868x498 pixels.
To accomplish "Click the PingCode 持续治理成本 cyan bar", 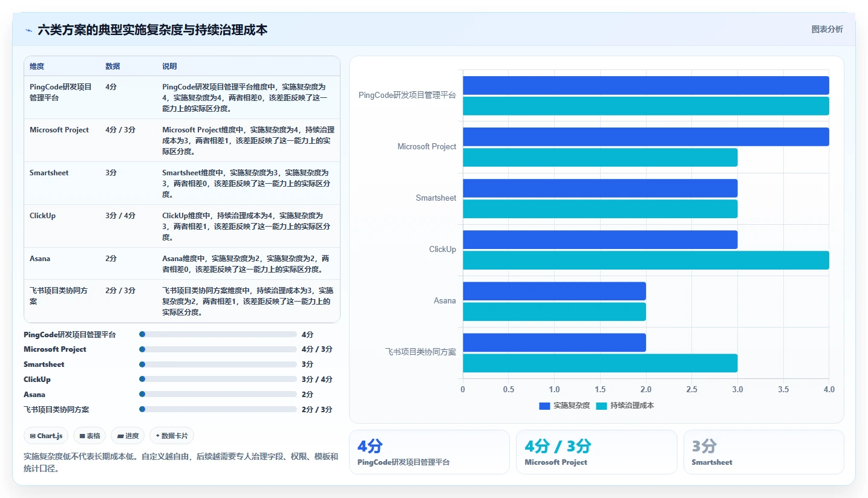I will 646,106.
